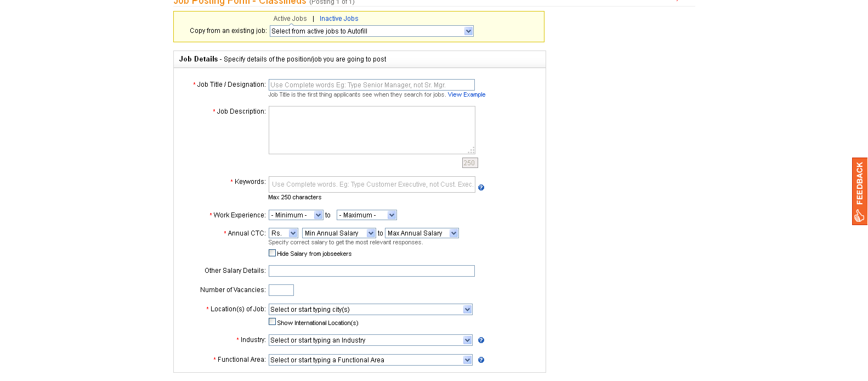The height and width of the screenshot is (381, 868).
Task: Switch to the Inactive Jobs tab
Action: (x=339, y=19)
